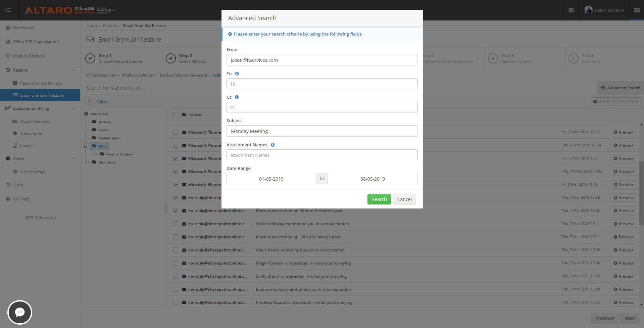The height and width of the screenshot is (328, 644).
Task: Click the Subject field with Monday Meeting
Action: point(322,131)
